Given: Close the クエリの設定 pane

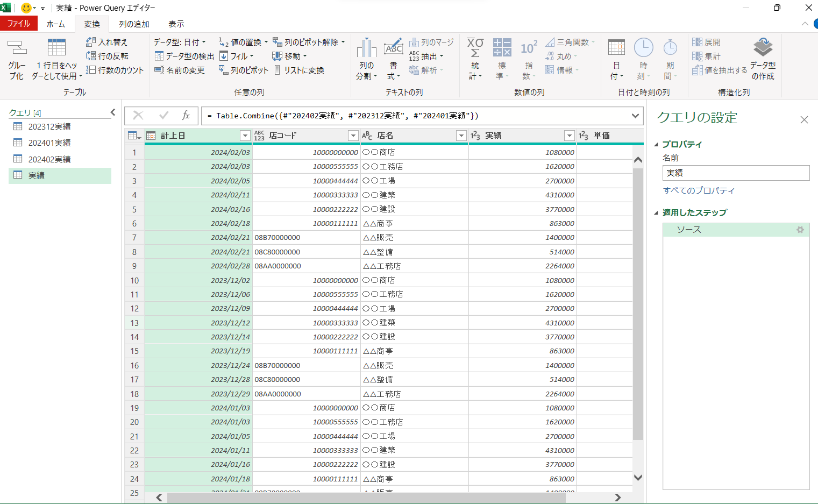Looking at the screenshot, I should coord(804,120).
